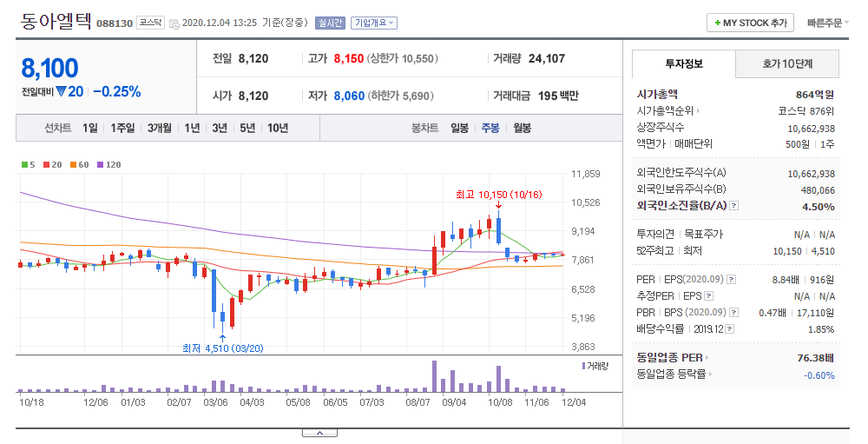The image size is (868, 444).
Task: Click the 코스닥 market badge
Action: [150, 23]
